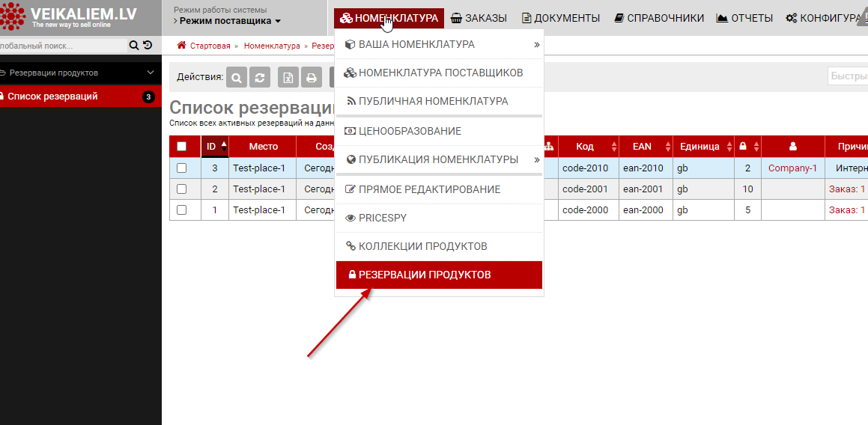The image size is (868, 425).
Task: Refresh the reservations list
Action: (260, 77)
